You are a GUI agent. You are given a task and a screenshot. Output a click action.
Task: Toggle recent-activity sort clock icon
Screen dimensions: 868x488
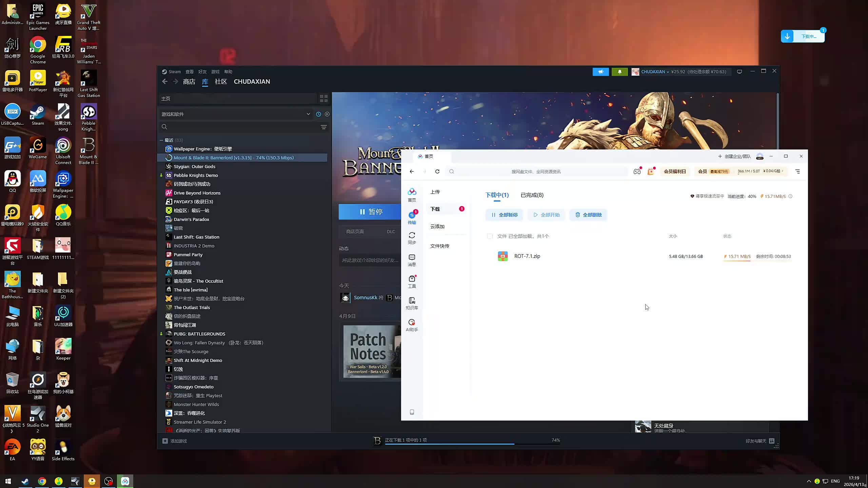[318, 114]
